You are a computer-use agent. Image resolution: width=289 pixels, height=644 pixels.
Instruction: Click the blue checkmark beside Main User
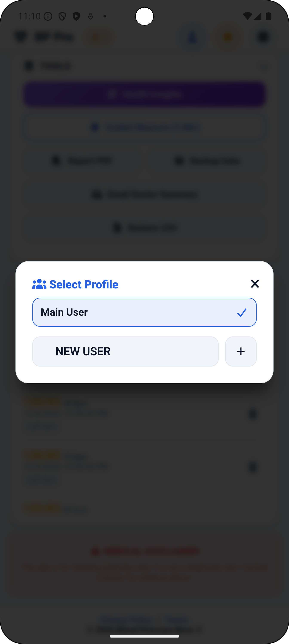pos(242,312)
